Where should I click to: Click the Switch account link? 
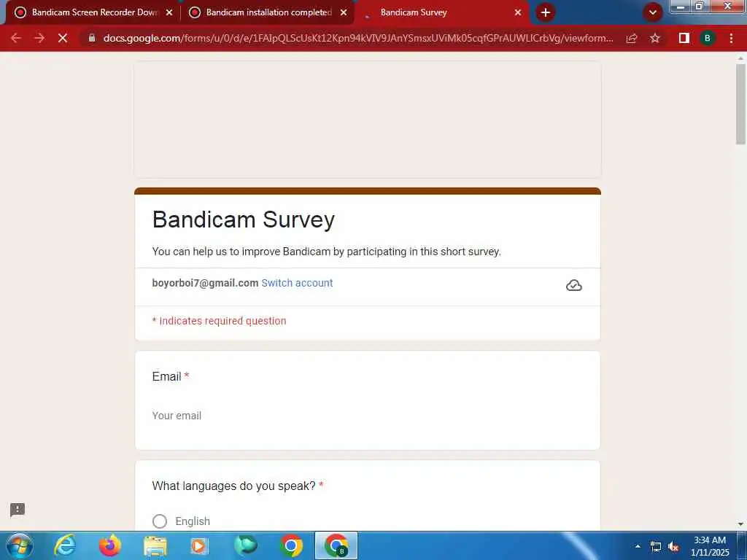pyautogui.click(x=298, y=283)
